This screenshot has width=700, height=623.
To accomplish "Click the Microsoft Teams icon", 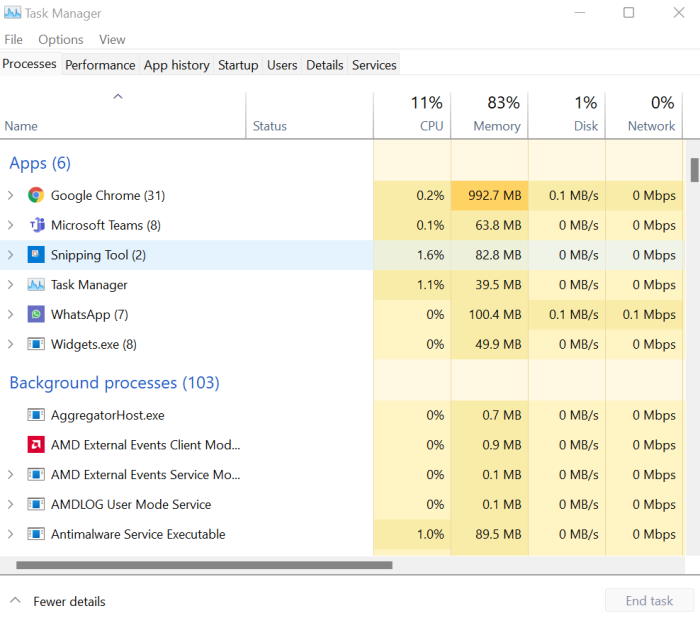I will (37, 225).
